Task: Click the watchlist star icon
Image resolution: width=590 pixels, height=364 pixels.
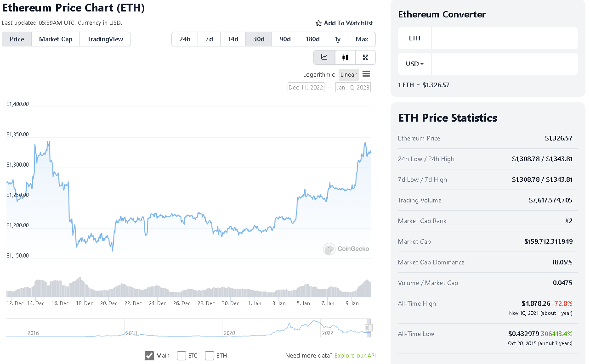Action: pyautogui.click(x=318, y=23)
